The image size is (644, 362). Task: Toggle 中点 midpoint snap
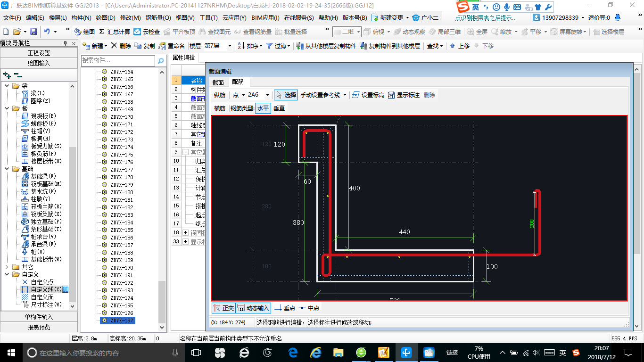pos(309,308)
